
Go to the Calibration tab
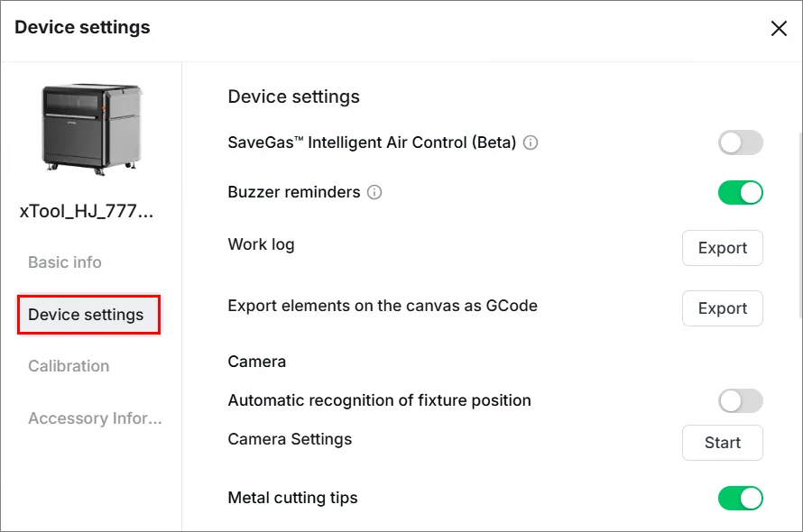coord(69,366)
